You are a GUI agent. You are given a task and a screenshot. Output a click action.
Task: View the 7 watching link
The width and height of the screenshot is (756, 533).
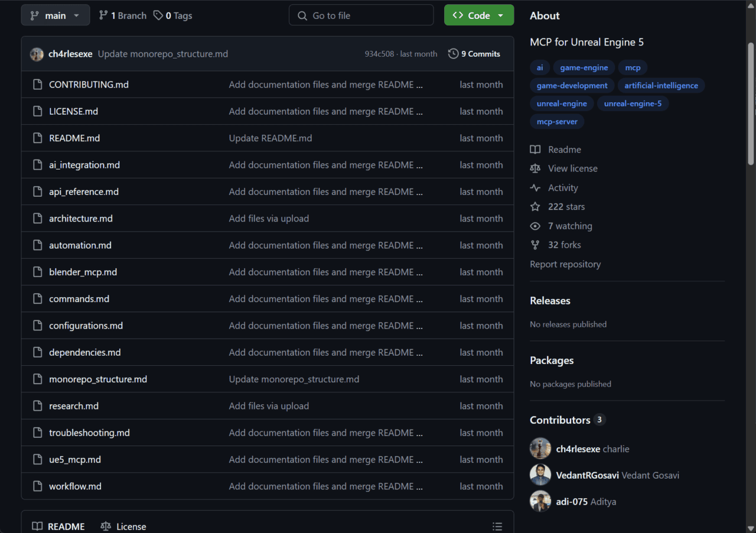coord(561,226)
